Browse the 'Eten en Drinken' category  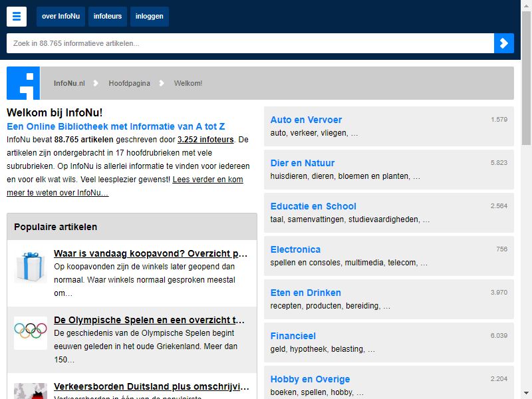305,293
